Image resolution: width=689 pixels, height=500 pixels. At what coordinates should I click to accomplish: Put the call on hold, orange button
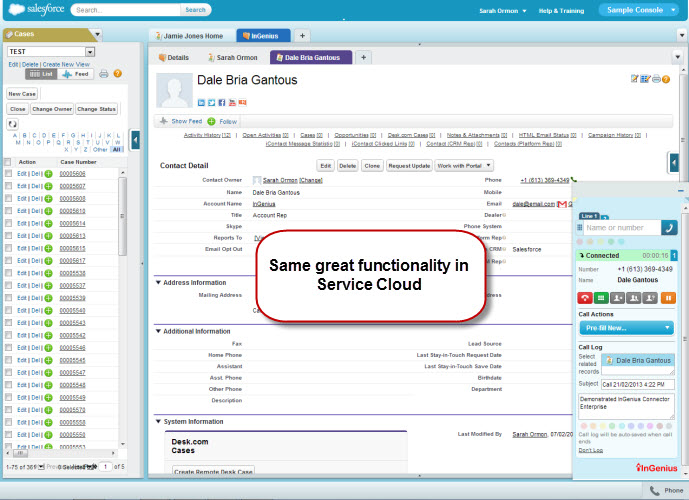coord(668,298)
